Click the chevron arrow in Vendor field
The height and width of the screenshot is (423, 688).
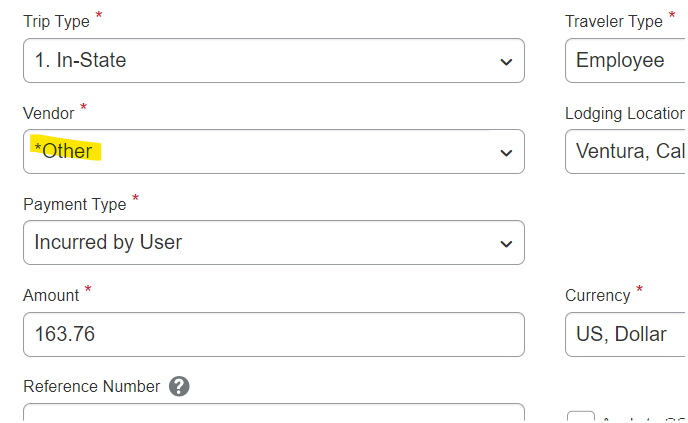(x=506, y=153)
